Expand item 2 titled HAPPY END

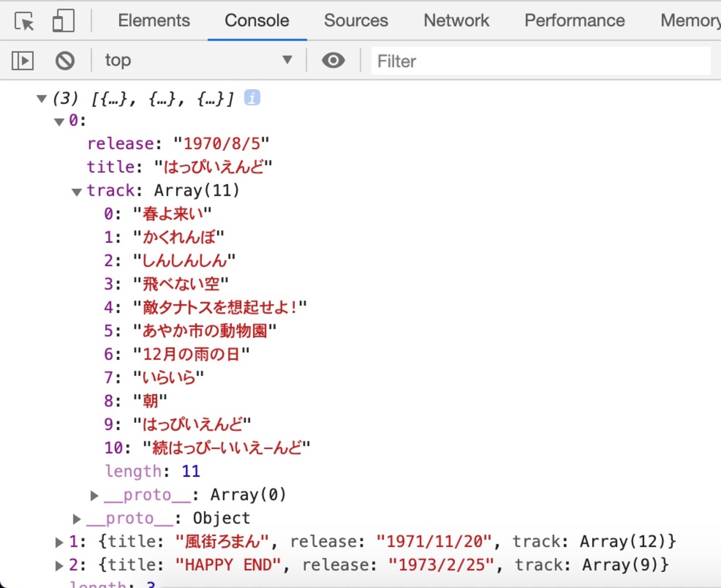pyautogui.click(x=59, y=566)
